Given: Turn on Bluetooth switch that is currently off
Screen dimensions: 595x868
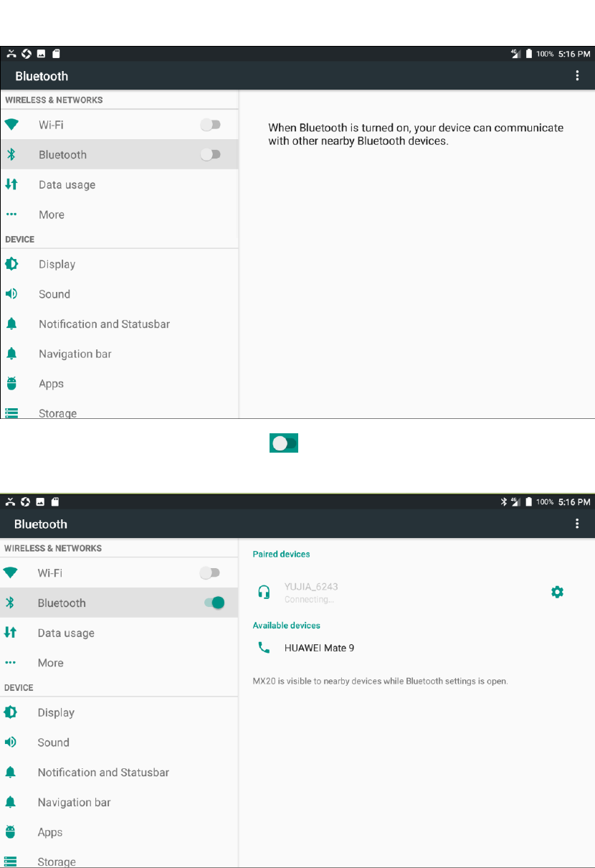Looking at the screenshot, I should (211, 154).
